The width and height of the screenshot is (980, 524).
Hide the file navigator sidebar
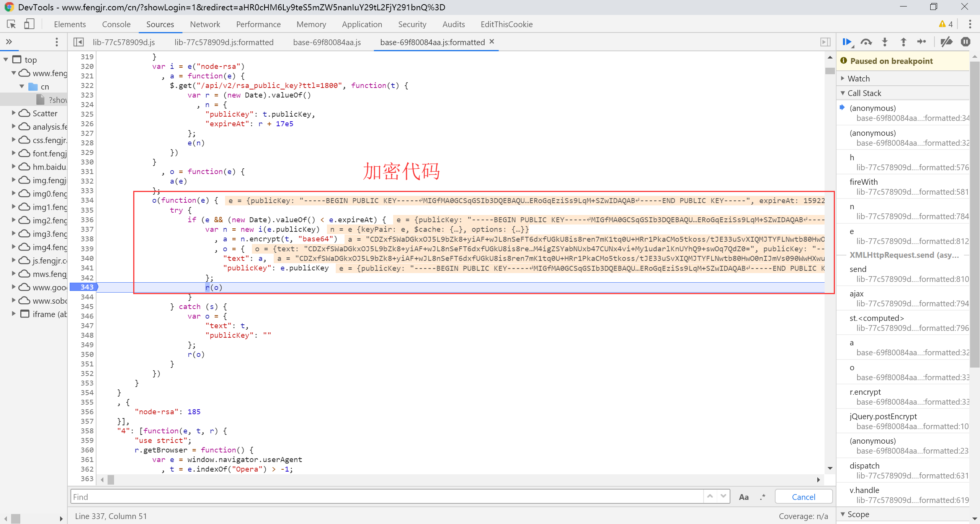pyautogui.click(x=78, y=42)
